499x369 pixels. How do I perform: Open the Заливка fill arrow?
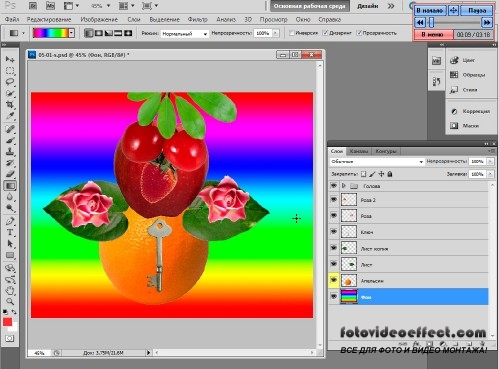click(x=490, y=174)
